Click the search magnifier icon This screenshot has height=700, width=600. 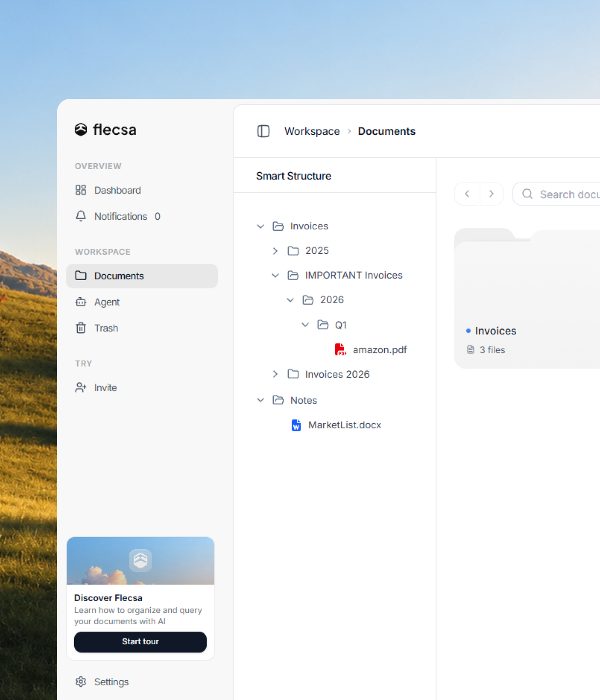[x=528, y=194]
